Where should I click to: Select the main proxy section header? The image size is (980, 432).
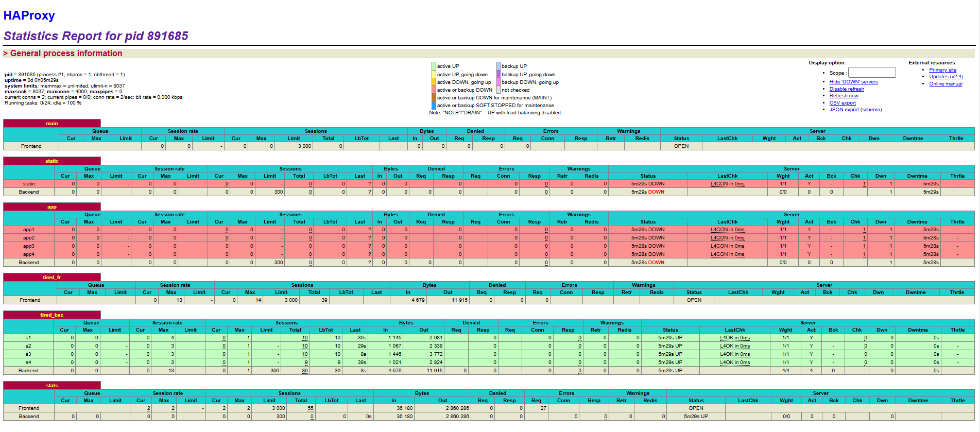[x=52, y=124]
